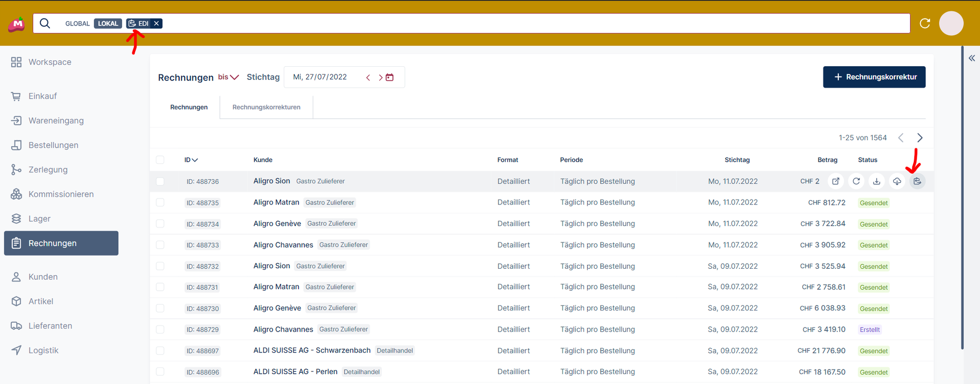
Task: Open the calendar date picker icon
Action: tap(390, 77)
